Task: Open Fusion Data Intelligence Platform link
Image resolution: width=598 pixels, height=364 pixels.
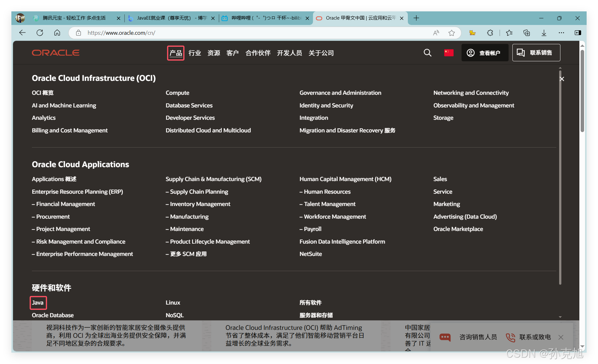Action: pos(342,242)
